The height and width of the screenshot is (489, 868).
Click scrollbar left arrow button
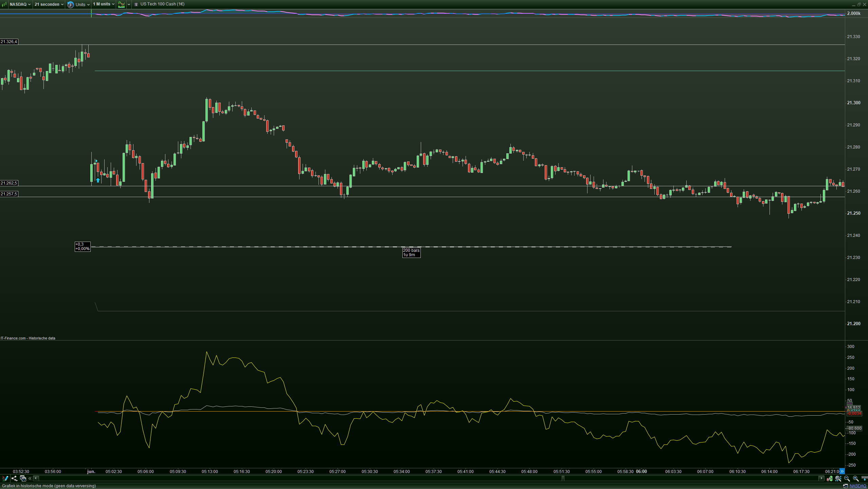tap(36, 478)
